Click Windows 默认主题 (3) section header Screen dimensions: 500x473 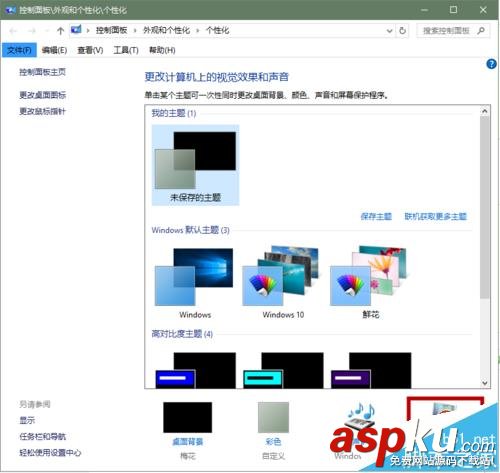pos(190,230)
